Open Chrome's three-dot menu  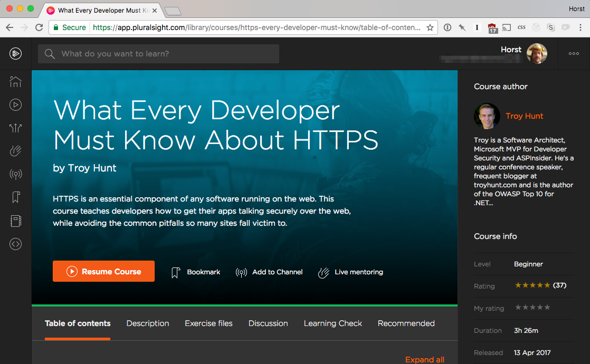[581, 27]
